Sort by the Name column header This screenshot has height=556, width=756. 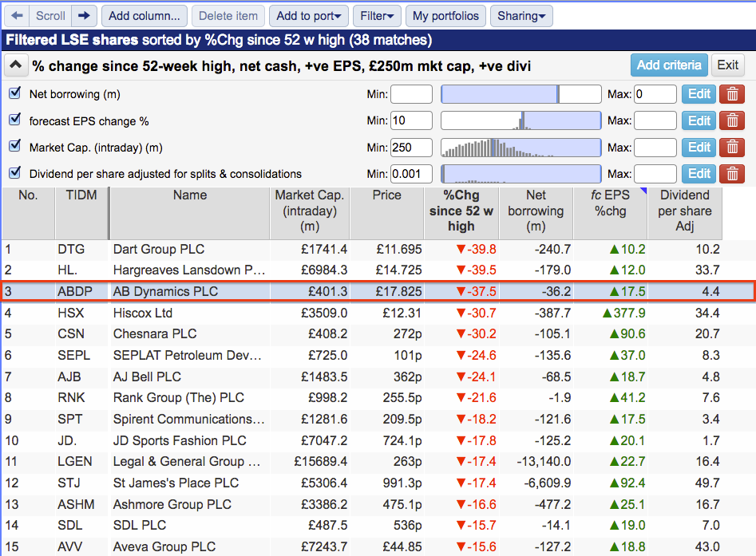[190, 213]
